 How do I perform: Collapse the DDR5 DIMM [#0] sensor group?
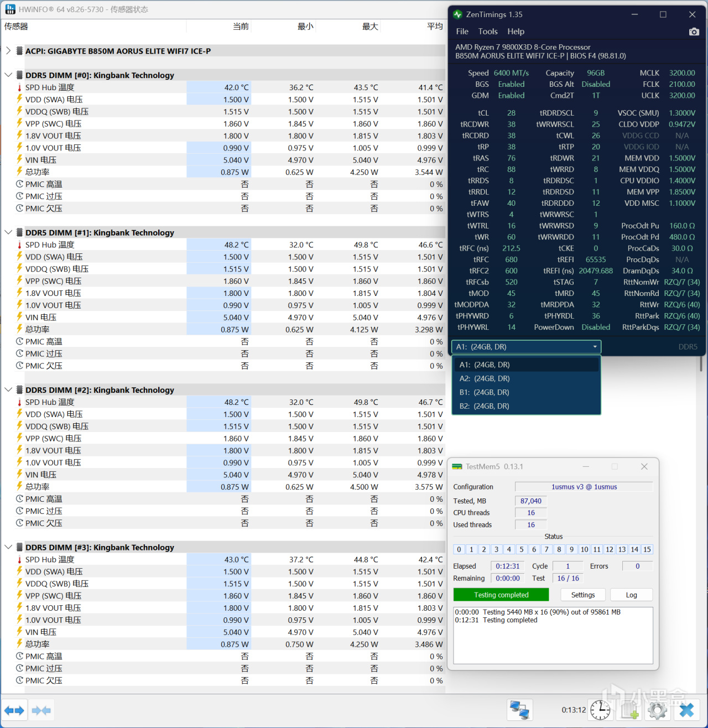8,75
